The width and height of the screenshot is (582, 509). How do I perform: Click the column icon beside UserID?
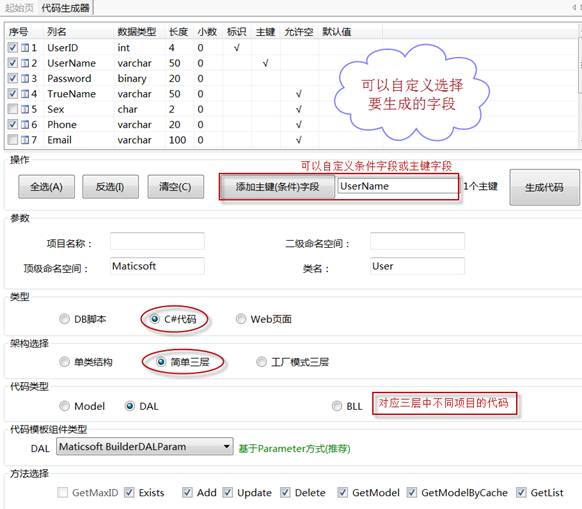25,48
